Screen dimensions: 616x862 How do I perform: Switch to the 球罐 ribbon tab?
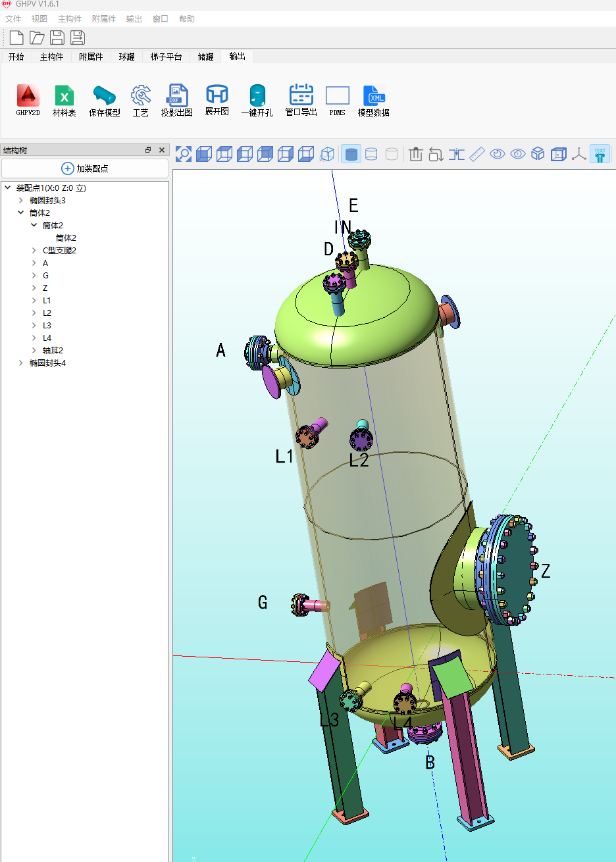tap(127, 57)
